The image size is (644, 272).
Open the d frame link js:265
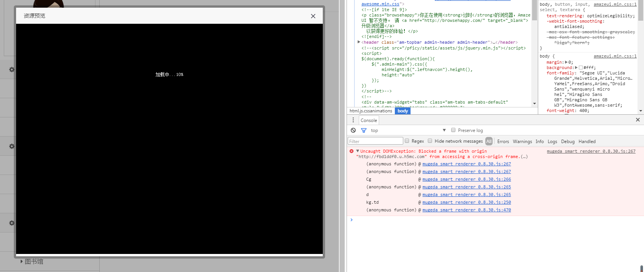pyautogui.click(x=467, y=195)
